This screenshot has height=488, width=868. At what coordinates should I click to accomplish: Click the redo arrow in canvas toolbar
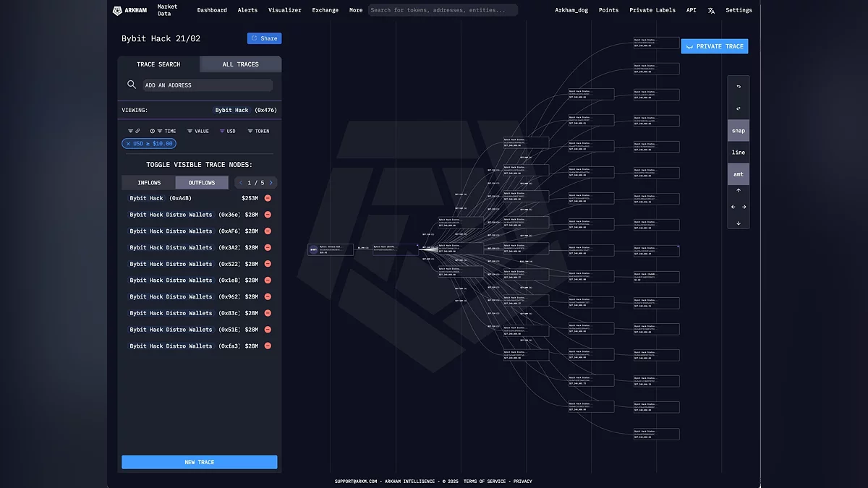point(739,108)
